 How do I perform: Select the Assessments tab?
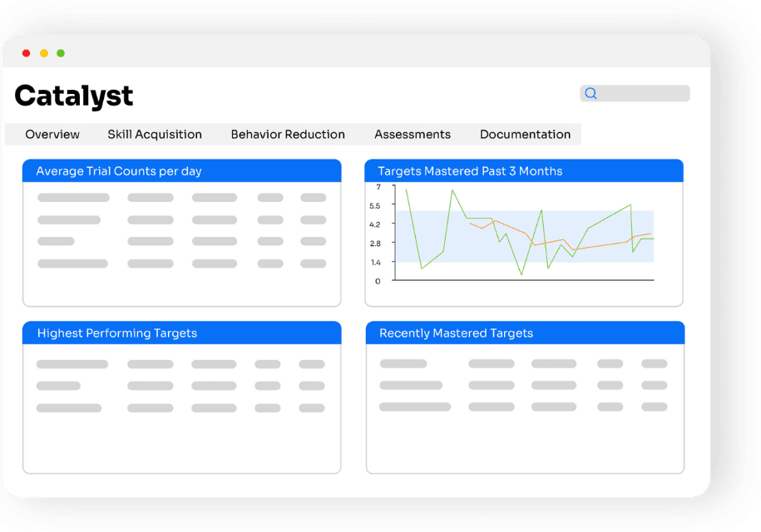pos(413,134)
